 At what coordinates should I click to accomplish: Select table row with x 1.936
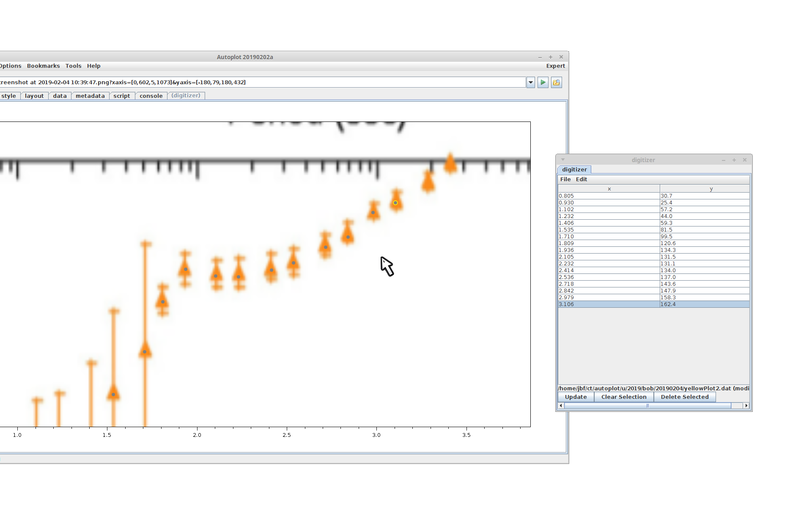pos(654,250)
